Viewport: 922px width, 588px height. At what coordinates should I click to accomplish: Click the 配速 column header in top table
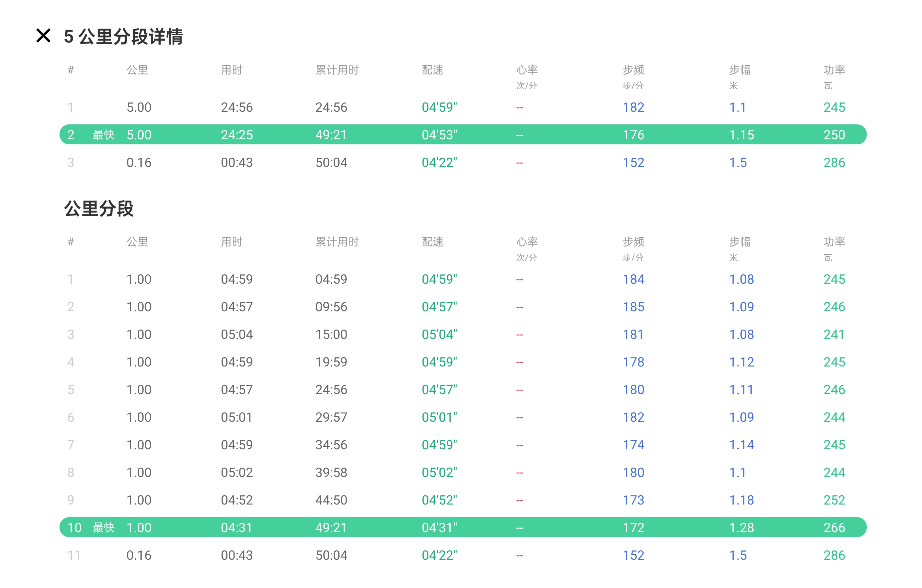tap(432, 70)
